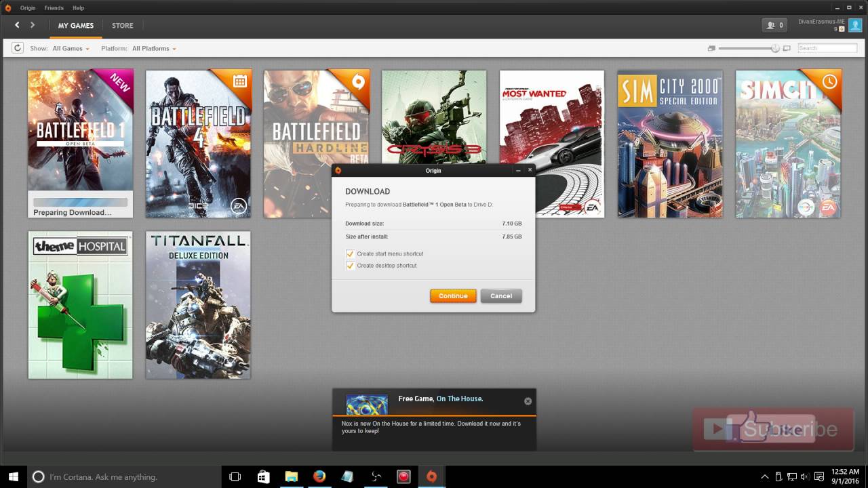Select the Theme Hospital game tile
This screenshot has height=488, width=868.
pos(80,305)
